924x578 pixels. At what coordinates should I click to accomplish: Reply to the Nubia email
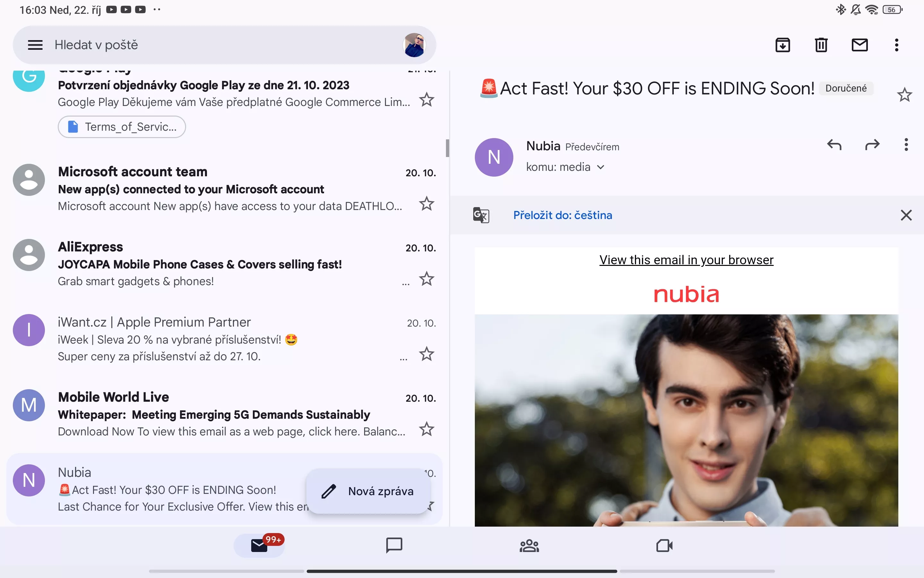[x=834, y=145]
